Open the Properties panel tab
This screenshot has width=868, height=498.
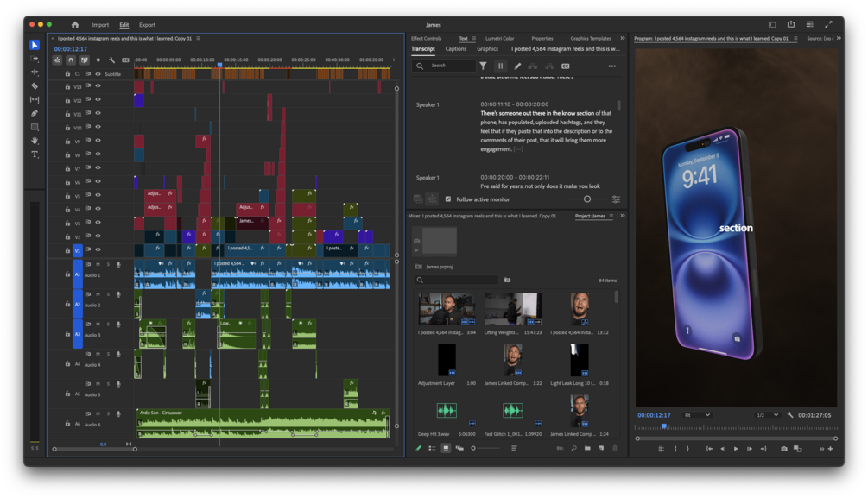click(542, 39)
